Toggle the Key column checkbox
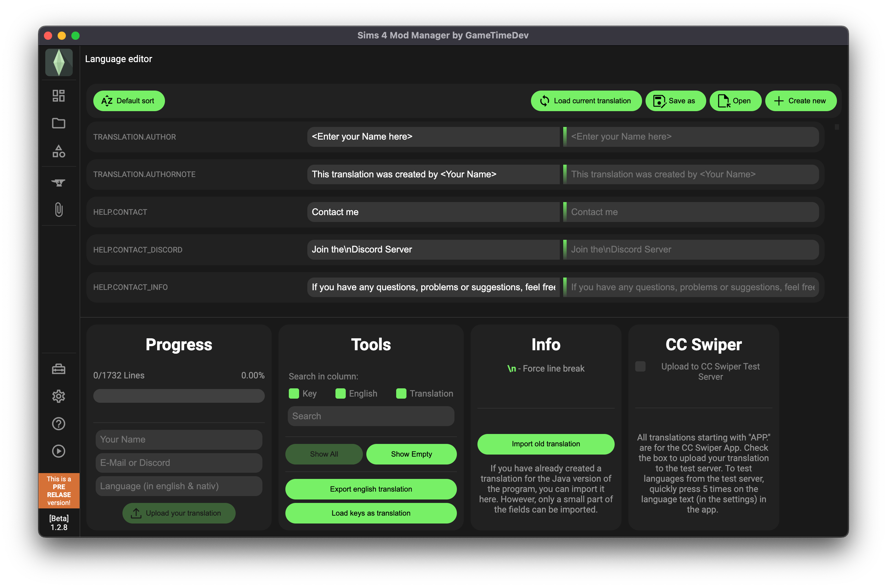The width and height of the screenshot is (887, 588). tap(294, 393)
